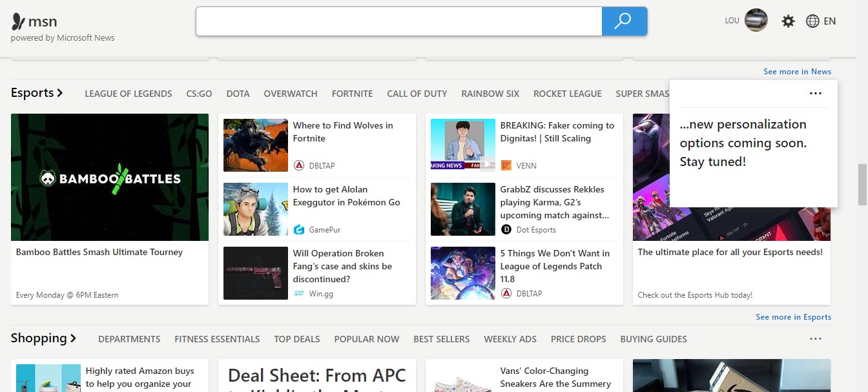
Task: Click the Fortnite wolves thumbnail
Action: 256,145
